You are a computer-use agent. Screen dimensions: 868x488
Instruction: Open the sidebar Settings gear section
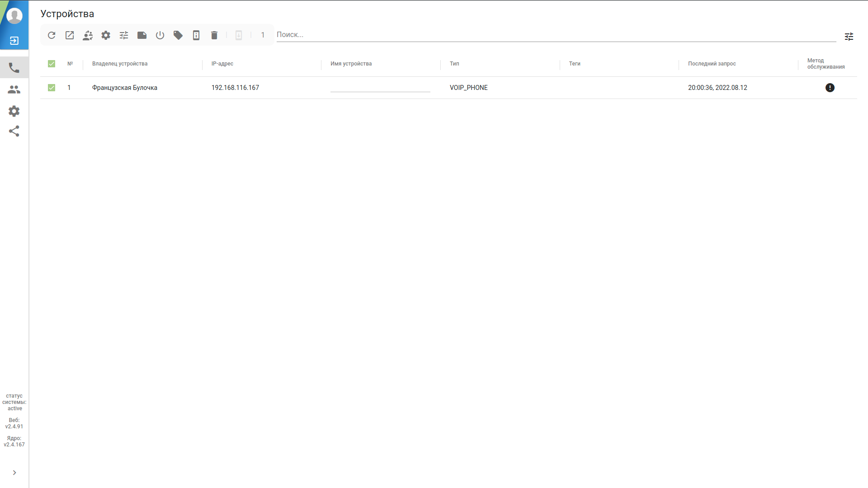pos(14,111)
